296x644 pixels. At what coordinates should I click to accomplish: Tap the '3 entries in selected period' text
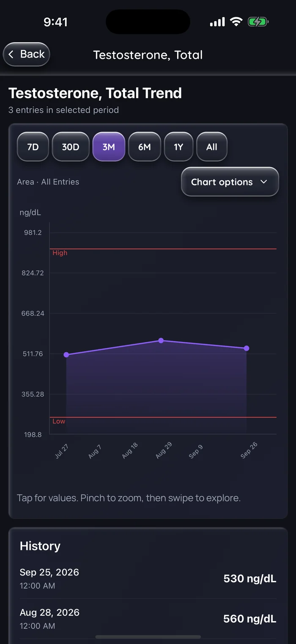pos(63,110)
